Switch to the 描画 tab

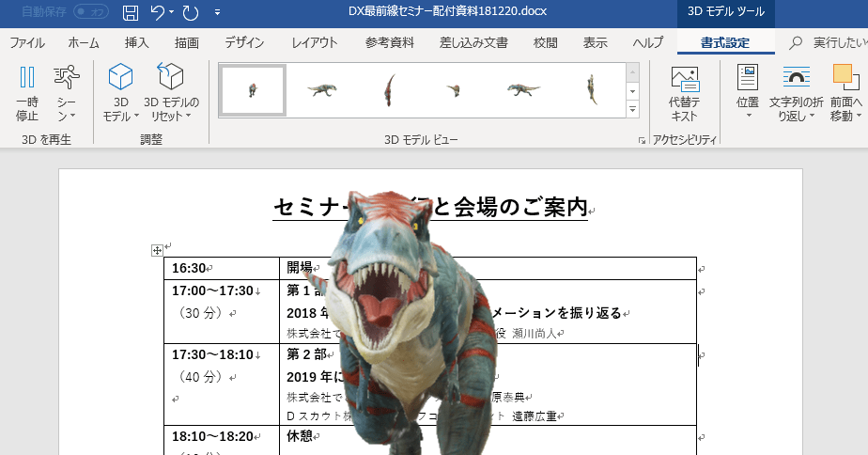tap(187, 42)
